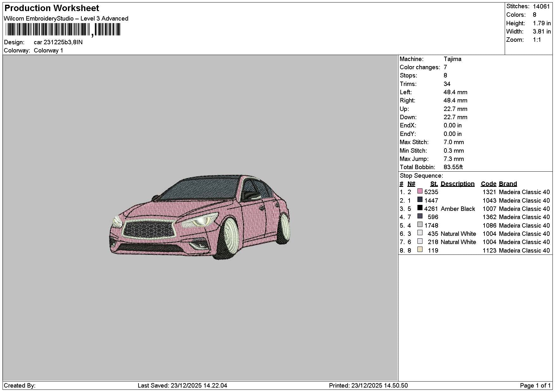Click the 'Stop Sequence:' heading

coord(421,176)
